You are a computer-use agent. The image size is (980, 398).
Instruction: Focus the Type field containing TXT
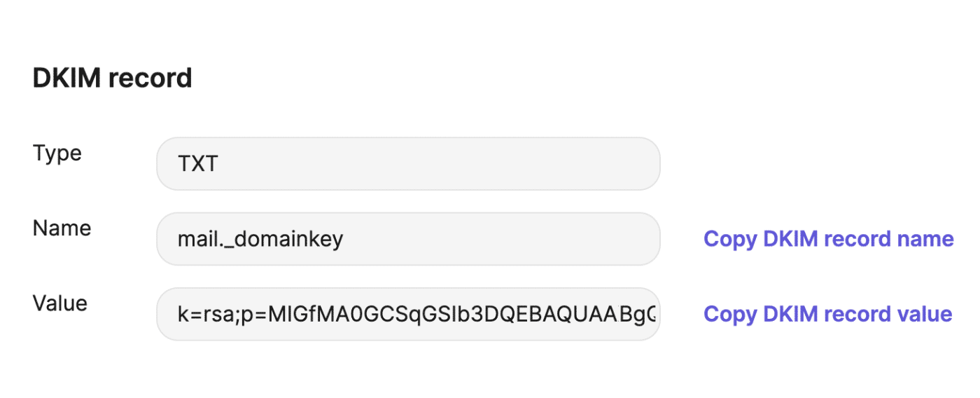(x=408, y=164)
